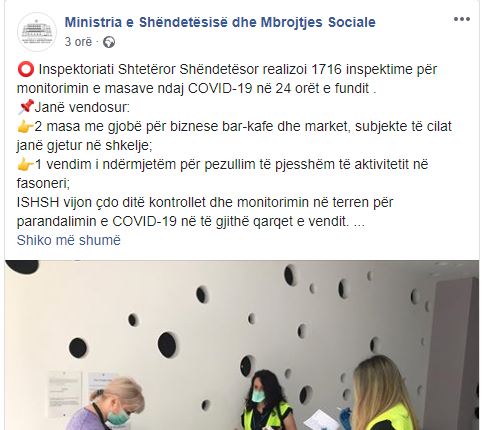Click the woman in purple top
The height and width of the screenshot is (430, 484).
tap(108, 405)
